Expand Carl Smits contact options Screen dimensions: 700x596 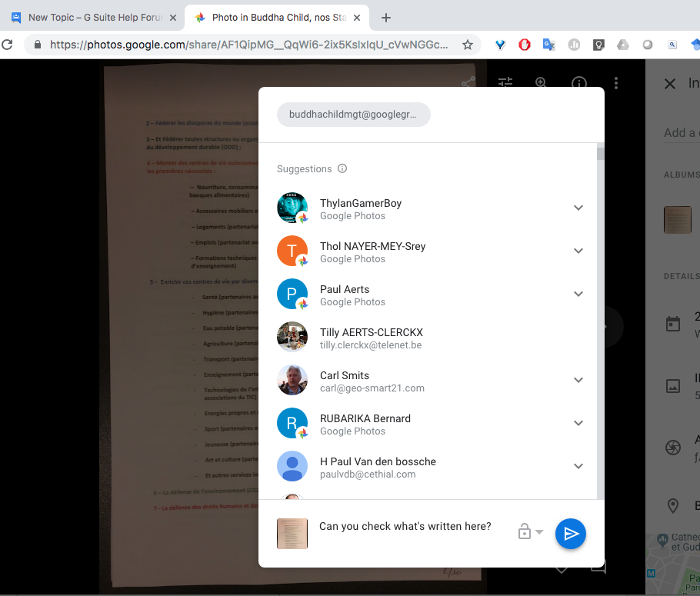[x=578, y=380]
